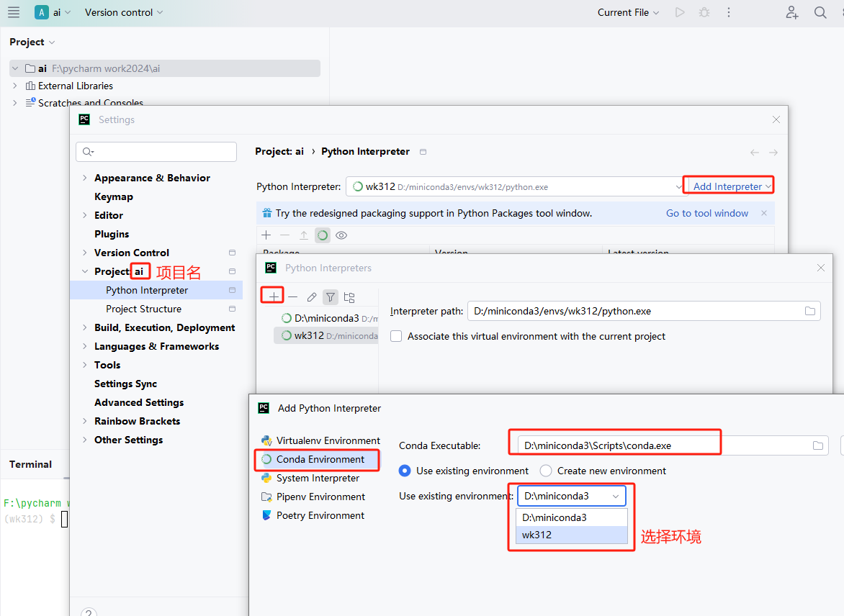The width and height of the screenshot is (844, 616).
Task: Expand the Editor settings group
Action: click(x=84, y=215)
